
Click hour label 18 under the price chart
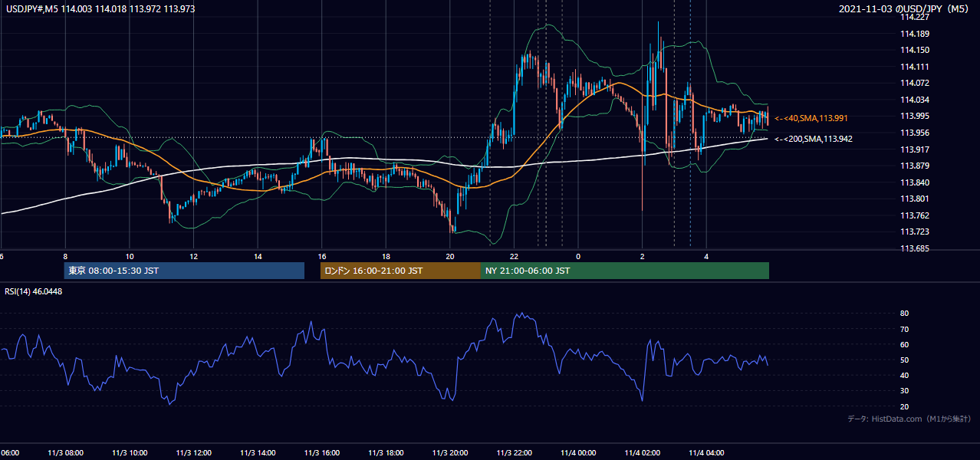386,257
